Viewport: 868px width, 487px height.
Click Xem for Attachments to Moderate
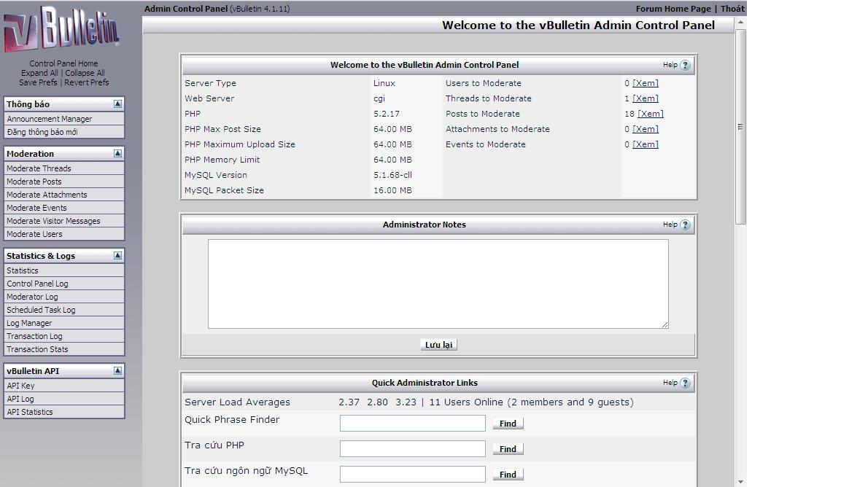646,129
